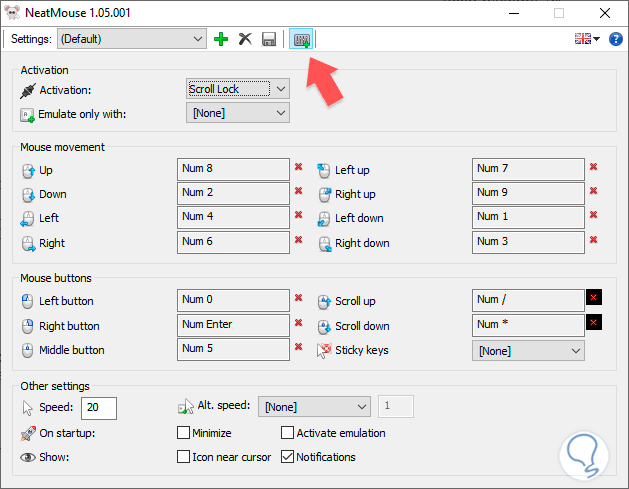
Task: Open the language flag menu
Action: pos(587,39)
